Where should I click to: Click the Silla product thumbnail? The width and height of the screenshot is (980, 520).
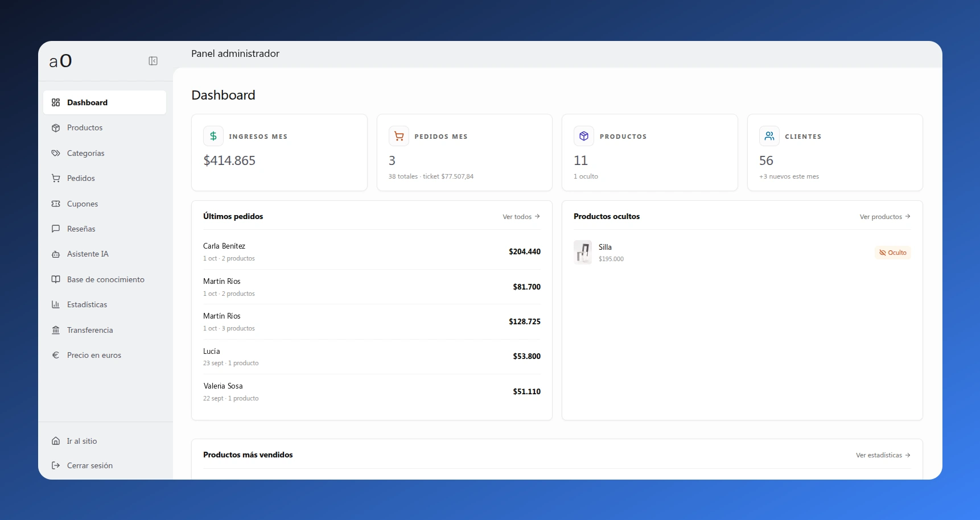[583, 252]
